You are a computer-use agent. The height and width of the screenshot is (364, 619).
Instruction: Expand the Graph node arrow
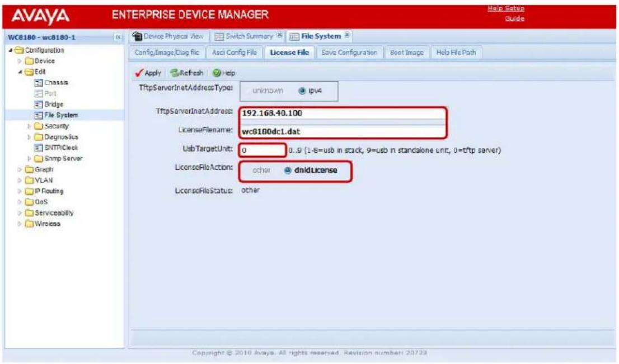click(x=20, y=169)
